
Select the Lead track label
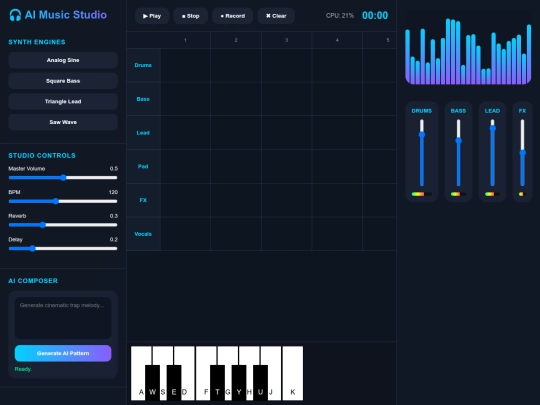pyautogui.click(x=143, y=133)
